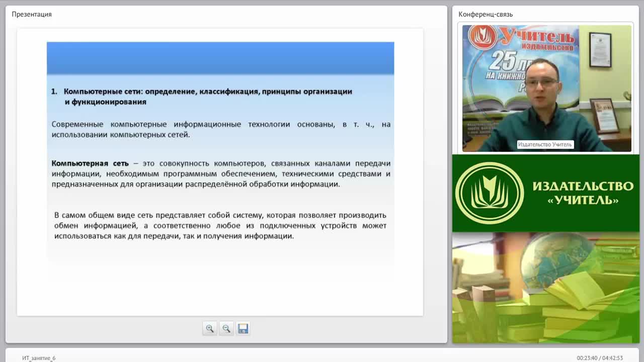Click the slide heading about Компьютерные сети
Viewport: 644px width, 362px height.
[202, 97]
